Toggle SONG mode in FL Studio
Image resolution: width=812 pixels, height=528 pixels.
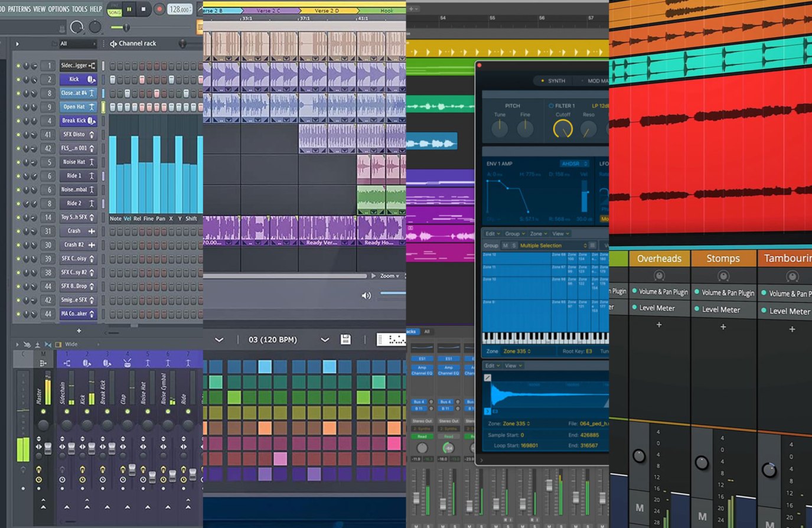click(x=115, y=12)
